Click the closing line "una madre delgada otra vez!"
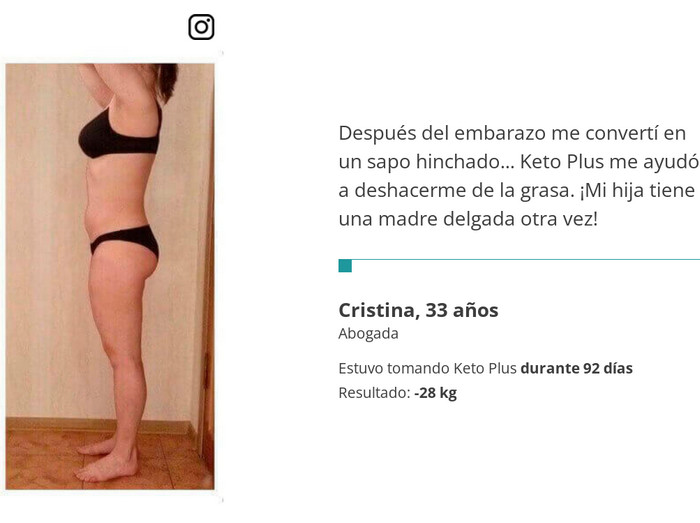 pos(468,219)
